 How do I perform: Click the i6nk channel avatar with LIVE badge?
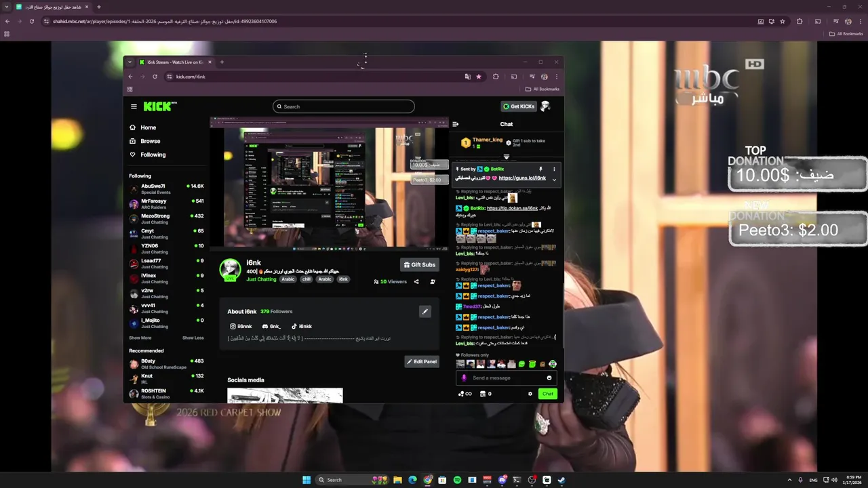[x=231, y=270]
